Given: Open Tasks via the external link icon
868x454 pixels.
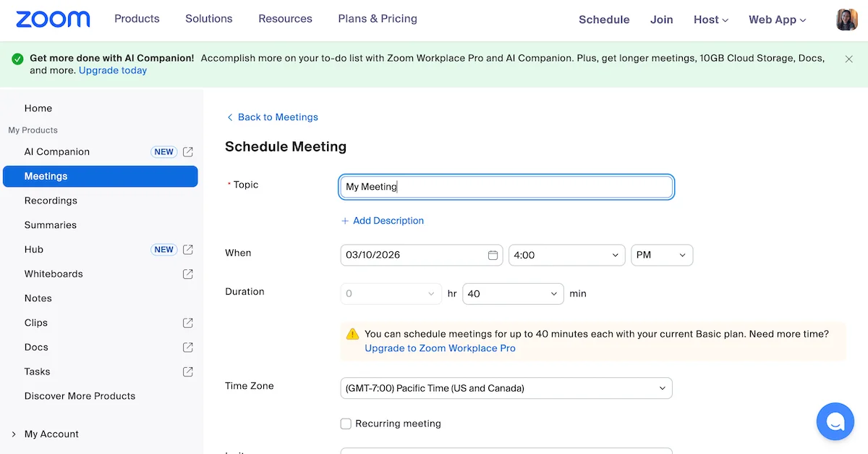Looking at the screenshot, I should pos(187,371).
